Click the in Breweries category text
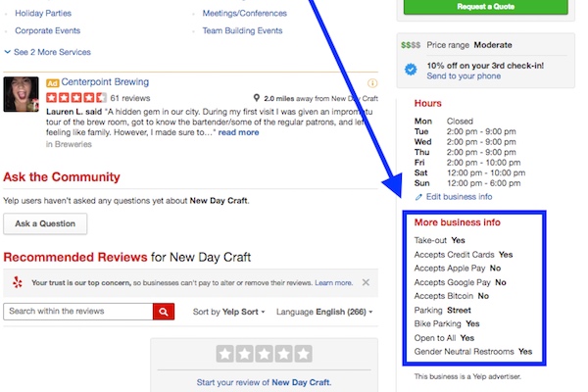 69,144
